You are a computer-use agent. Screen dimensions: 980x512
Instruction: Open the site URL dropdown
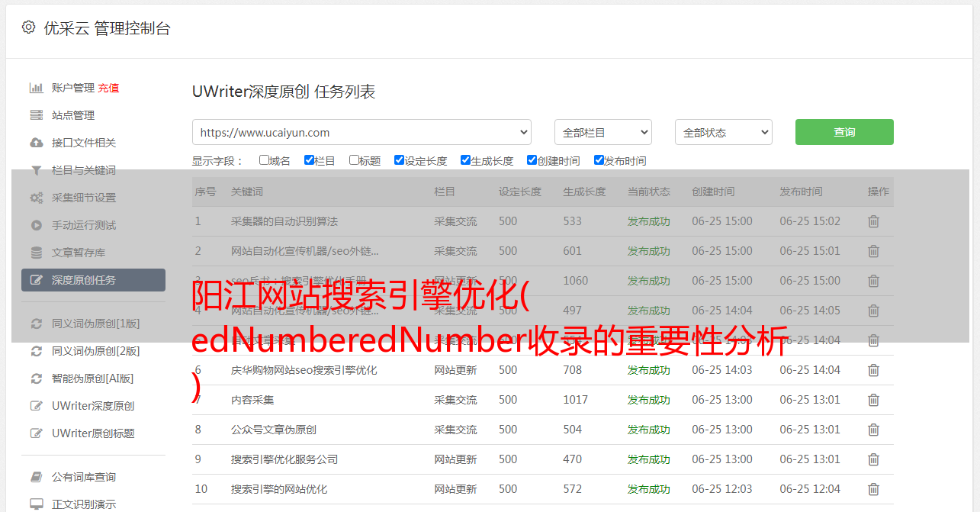361,132
